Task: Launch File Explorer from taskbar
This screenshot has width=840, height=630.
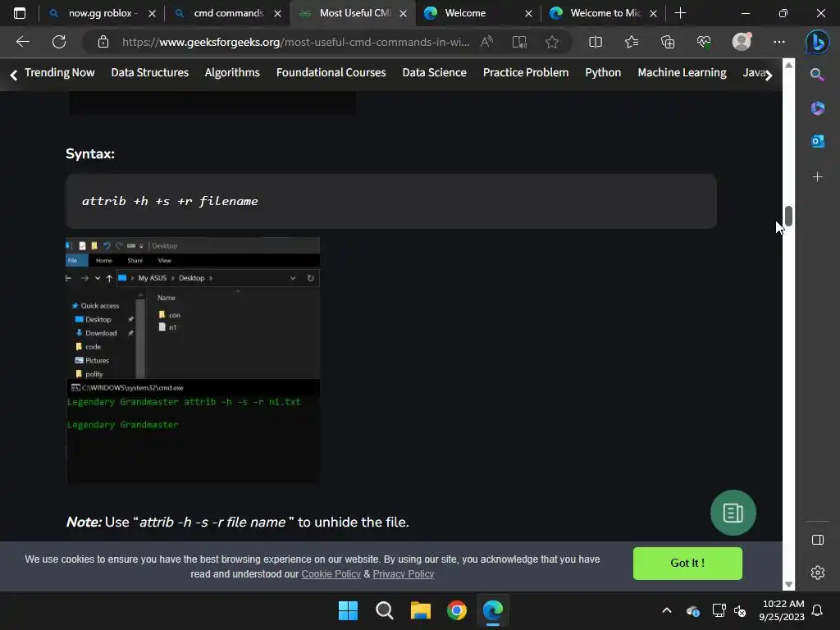Action: click(x=421, y=610)
